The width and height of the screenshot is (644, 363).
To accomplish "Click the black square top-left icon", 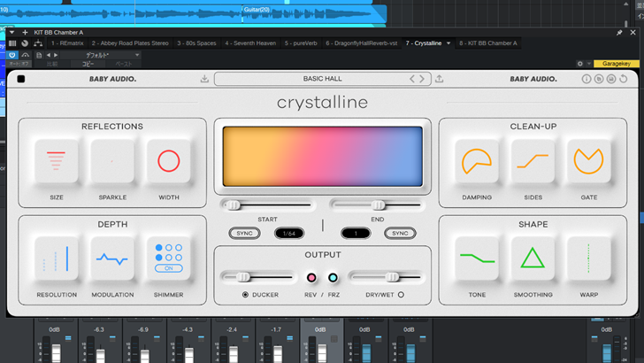I will point(21,79).
